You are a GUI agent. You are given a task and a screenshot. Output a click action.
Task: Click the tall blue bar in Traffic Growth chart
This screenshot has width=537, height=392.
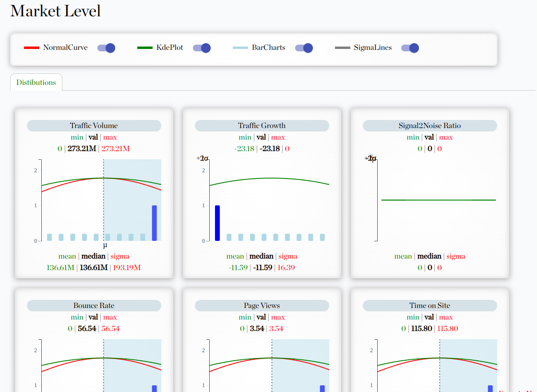217,223
